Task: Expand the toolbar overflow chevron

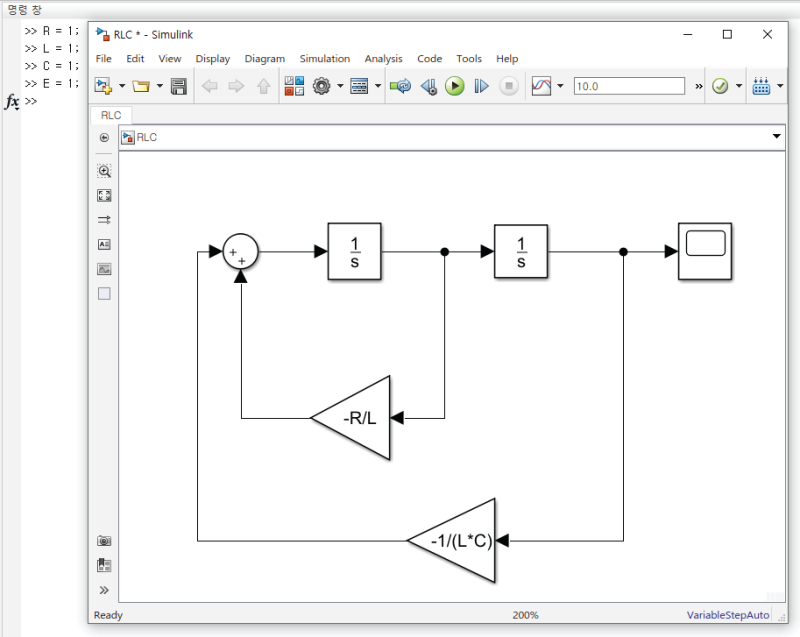Action: tap(697, 85)
